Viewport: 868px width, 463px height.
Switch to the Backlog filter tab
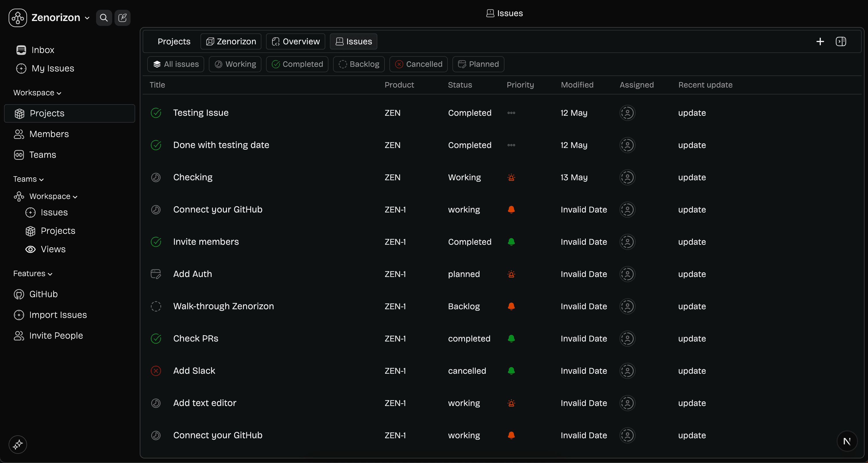[x=359, y=64]
